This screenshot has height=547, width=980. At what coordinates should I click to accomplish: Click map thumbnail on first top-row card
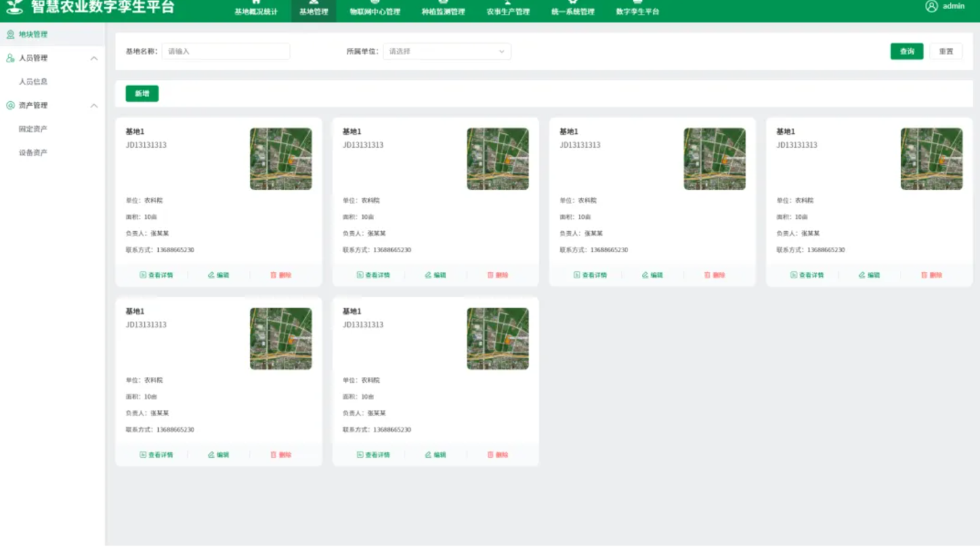click(x=281, y=159)
